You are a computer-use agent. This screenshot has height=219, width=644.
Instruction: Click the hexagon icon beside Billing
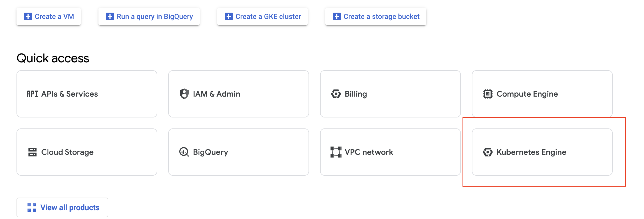pyautogui.click(x=336, y=94)
